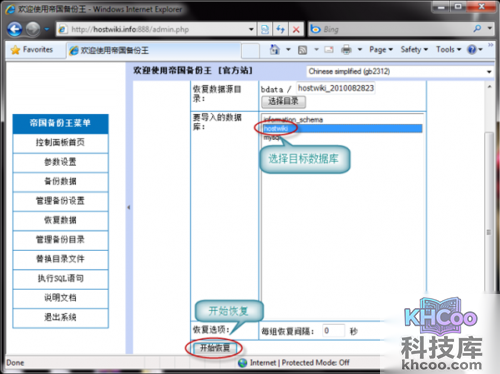The height and width of the screenshot is (374, 500).
Task: Click the red Stop loading icon
Action: (296, 29)
